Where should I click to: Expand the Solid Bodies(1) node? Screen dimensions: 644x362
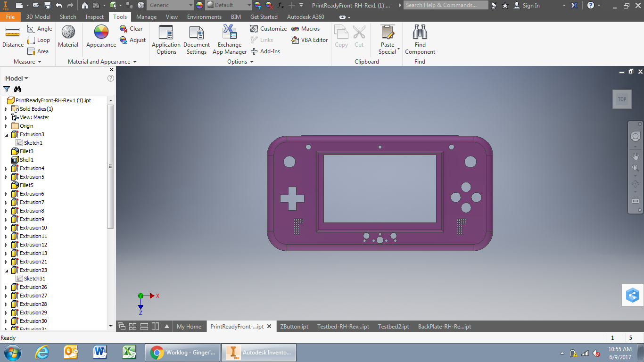(x=7, y=109)
